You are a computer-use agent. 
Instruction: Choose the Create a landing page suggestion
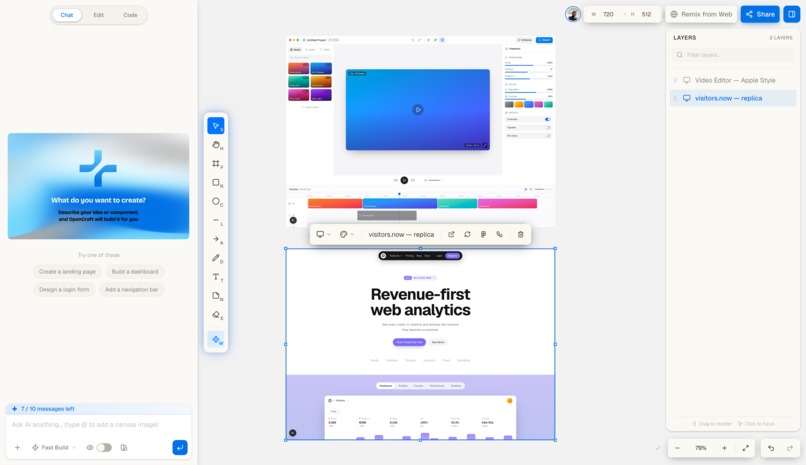[67, 271]
